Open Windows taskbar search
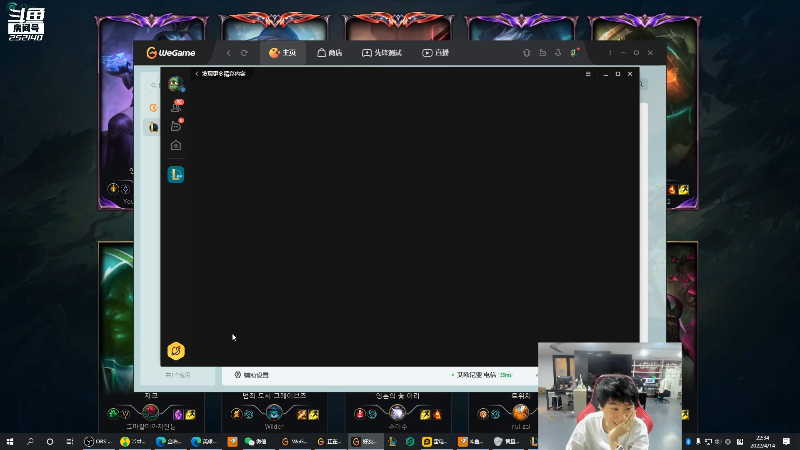Screen dimensions: 800x450 pyautogui.click(x=30, y=441)
